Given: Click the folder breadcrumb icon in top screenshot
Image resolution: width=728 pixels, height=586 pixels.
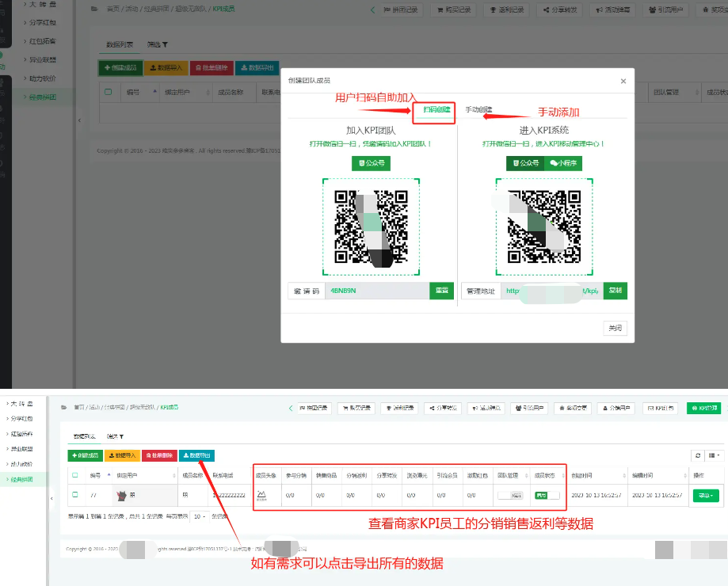Looking at the screenshot, I should 94,9.
